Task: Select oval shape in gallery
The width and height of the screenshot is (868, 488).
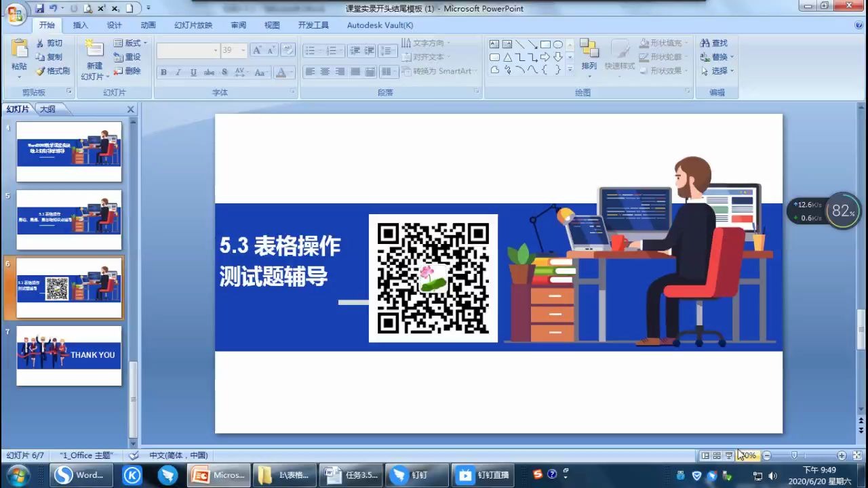Action: [557, 45]
